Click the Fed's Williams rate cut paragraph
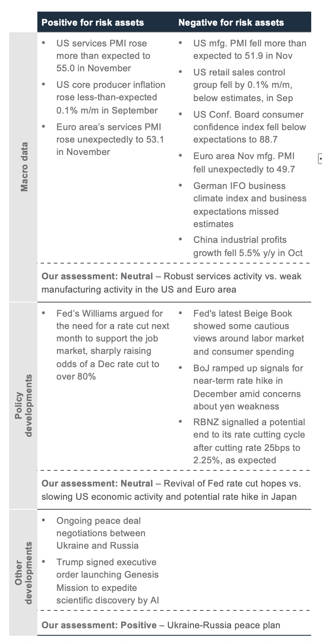Viewport: 322px width, 644px height. tap(112, 345)
